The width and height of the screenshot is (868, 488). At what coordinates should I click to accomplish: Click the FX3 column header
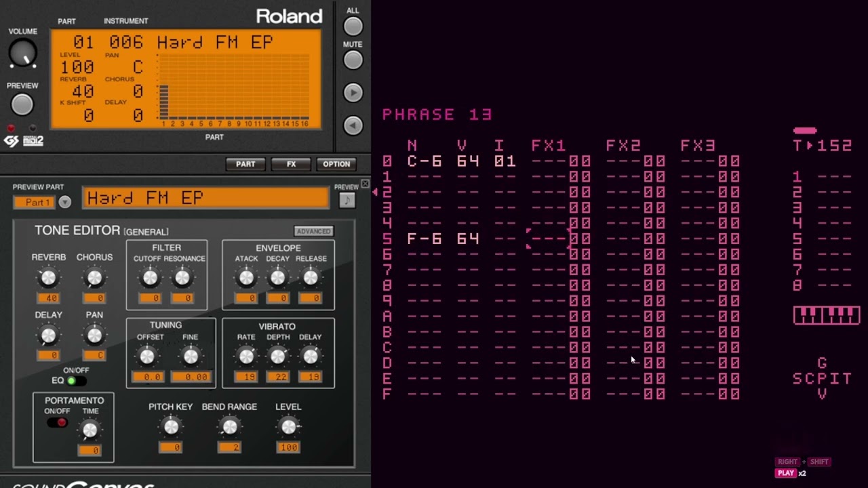pyautogui.click(x=698, y=146)
